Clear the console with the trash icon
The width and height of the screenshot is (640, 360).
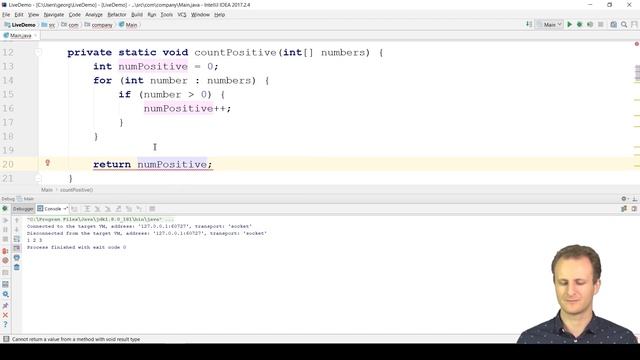17,267
